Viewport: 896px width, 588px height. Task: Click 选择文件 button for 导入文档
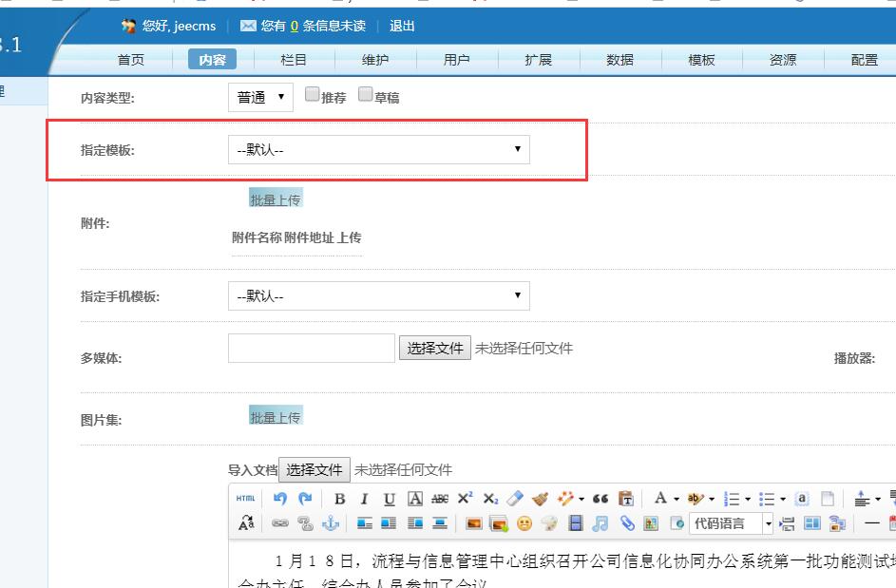click(315, 469)
